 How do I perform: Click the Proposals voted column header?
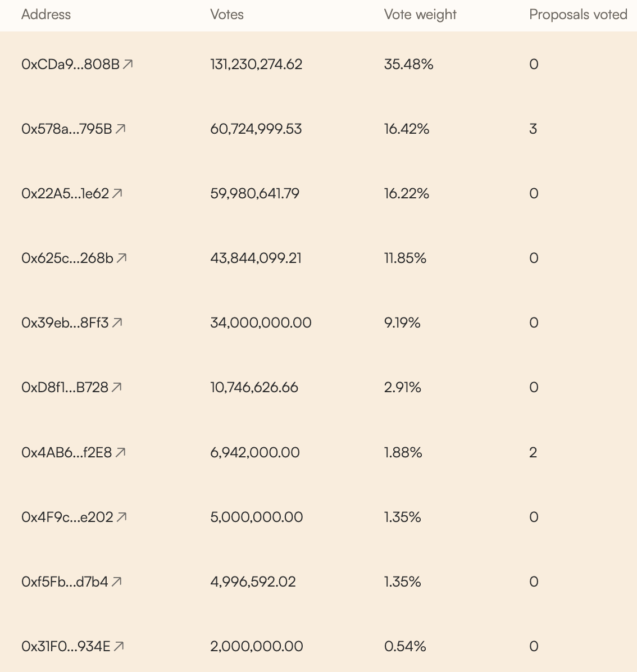click(578, 15)
